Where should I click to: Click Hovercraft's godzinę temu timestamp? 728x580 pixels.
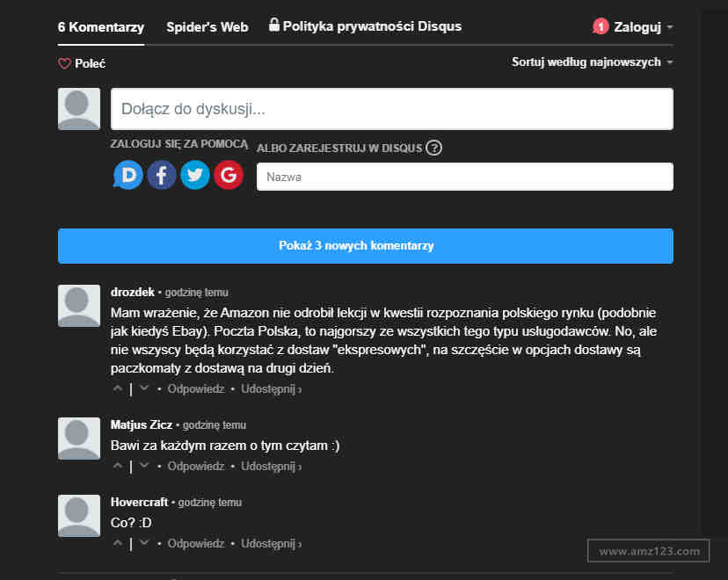click(210, 503)
